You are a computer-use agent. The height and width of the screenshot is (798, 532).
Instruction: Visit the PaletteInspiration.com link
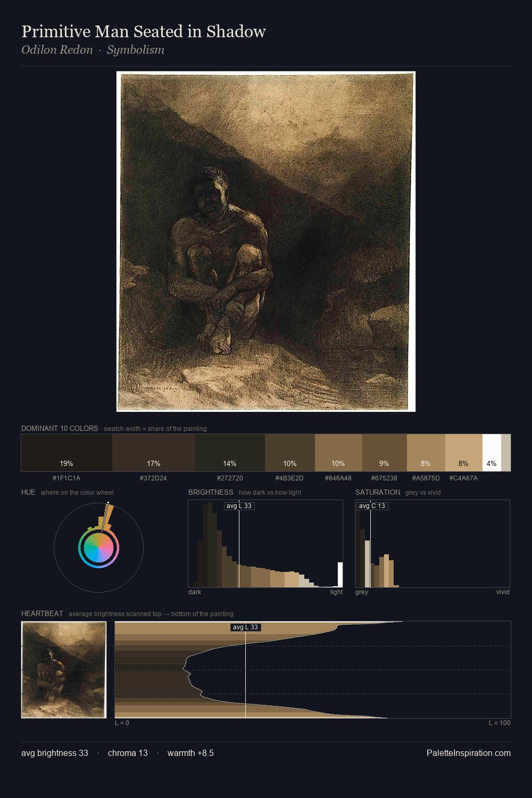coord(469,753)
